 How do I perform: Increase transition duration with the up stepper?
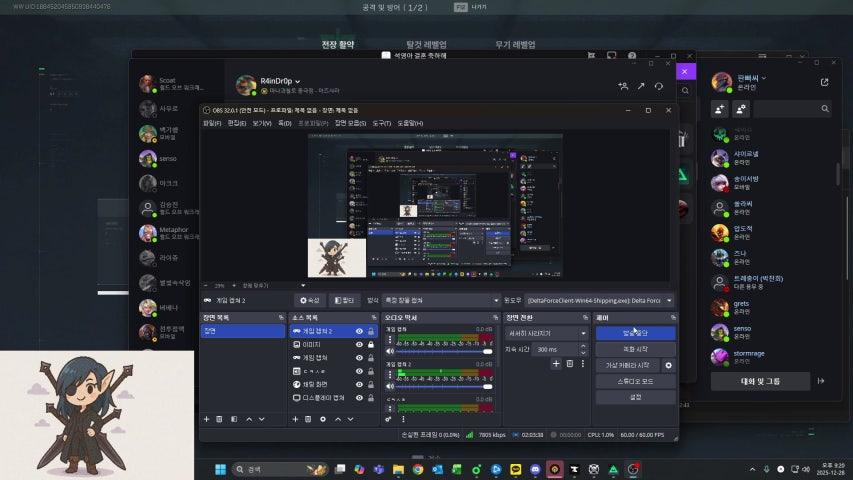583,346
